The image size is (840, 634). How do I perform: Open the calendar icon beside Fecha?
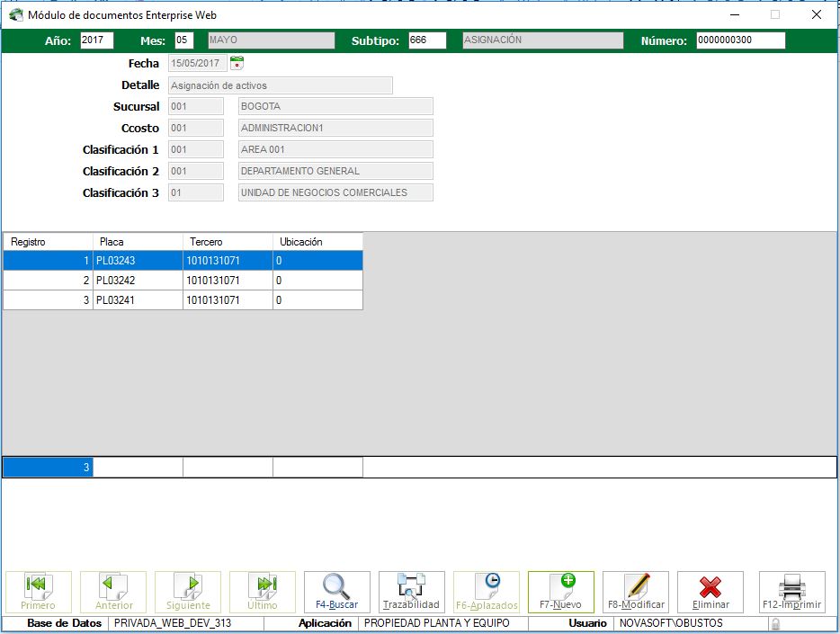[237, 63]
